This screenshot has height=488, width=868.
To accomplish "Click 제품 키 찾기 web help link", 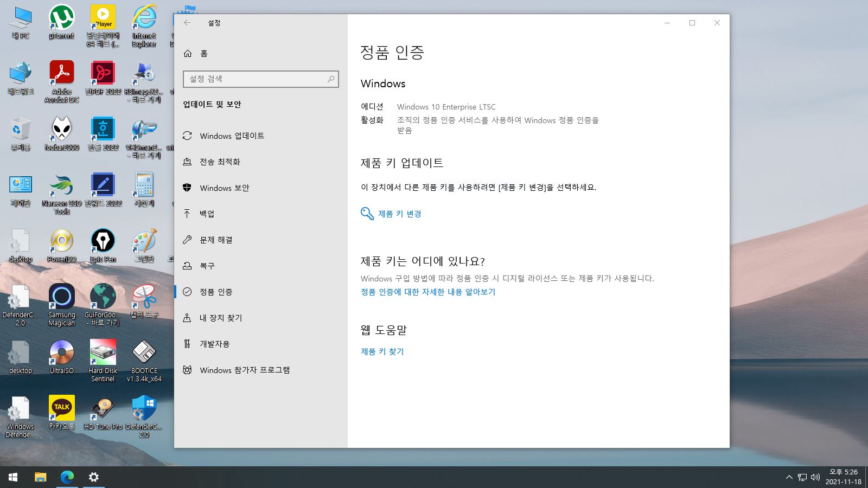I will 382,351.
